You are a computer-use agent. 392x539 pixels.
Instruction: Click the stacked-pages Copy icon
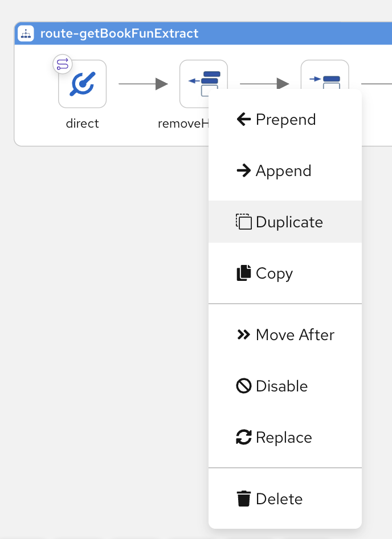click(x=243, y=273)
